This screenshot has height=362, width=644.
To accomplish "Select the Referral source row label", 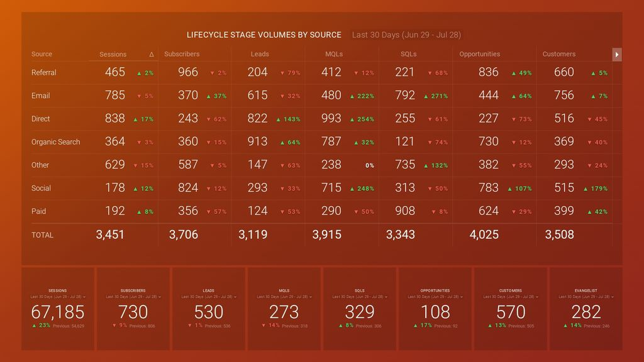I will coord(43,73).
